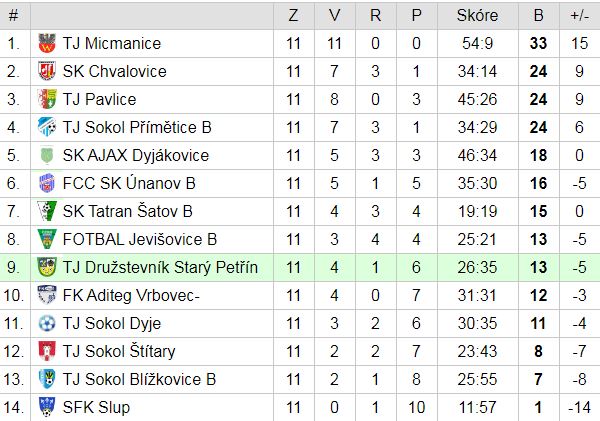The image size is (600, 421).
Task: Open the SK AJAX Dyjákovice team link
Action: pos(136,155)
